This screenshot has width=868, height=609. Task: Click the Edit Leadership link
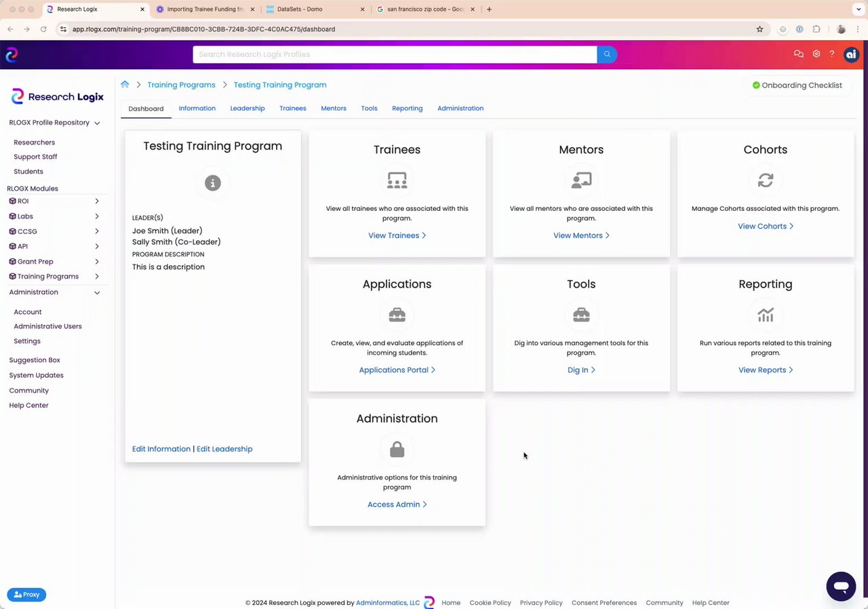click(x=224, y=449)
